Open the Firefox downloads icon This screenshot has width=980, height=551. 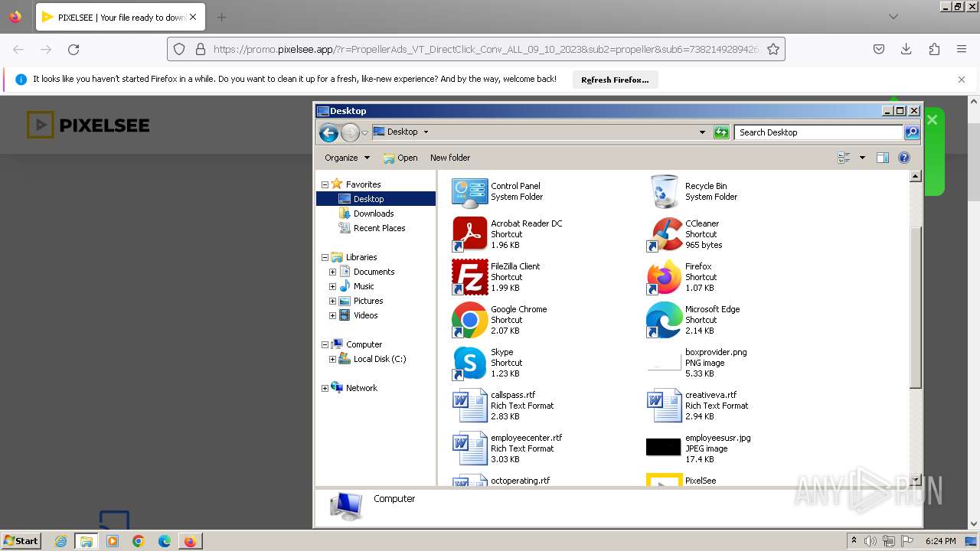pos(906,49)
